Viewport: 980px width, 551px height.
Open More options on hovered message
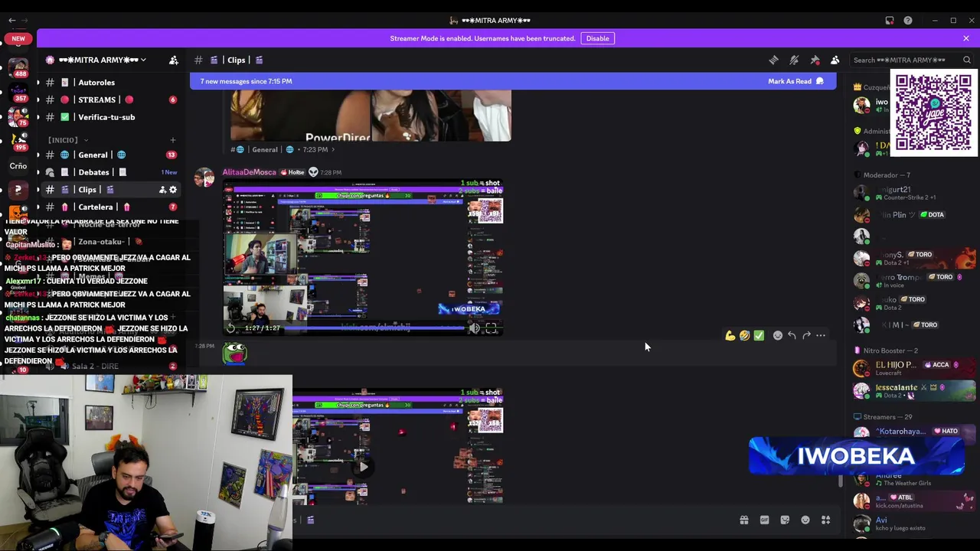[x=821, y=335]
